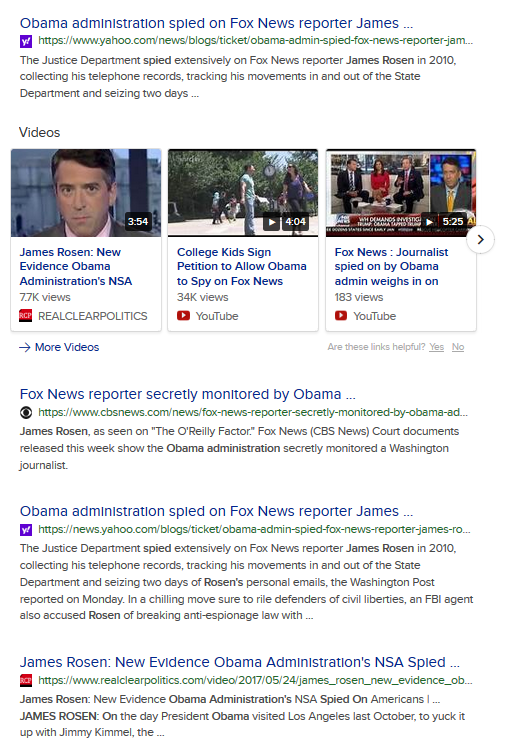Viewport: 507px width, 755px height.
Task: Click the cbsnews.com green URL link
Action: point(253,413)
